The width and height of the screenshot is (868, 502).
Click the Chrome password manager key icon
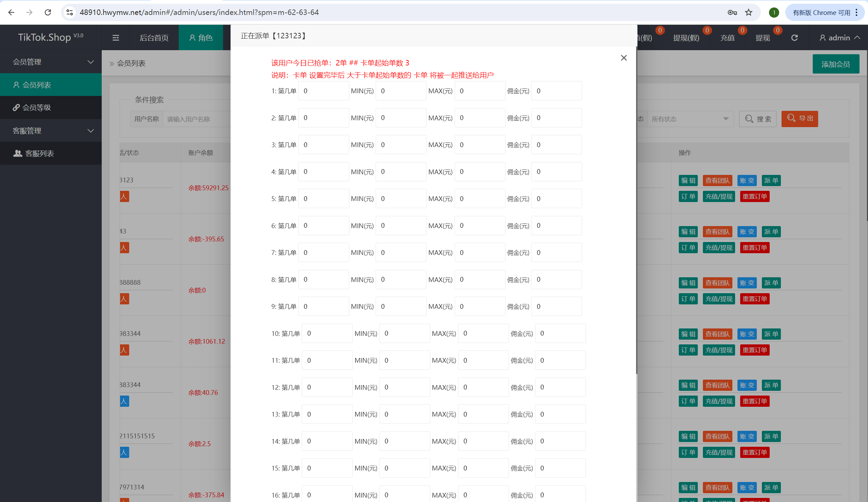coord(732,12)
